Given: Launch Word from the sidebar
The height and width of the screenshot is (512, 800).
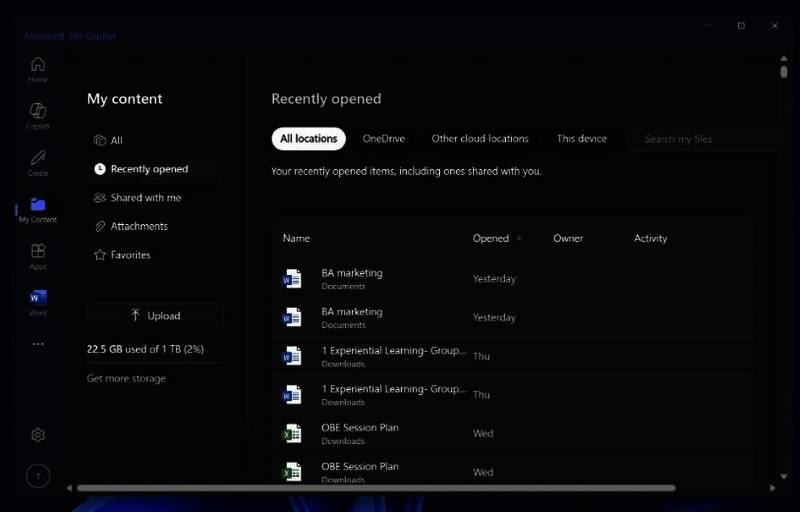Looking at the screenshot, I should click(x=37, y=302).
